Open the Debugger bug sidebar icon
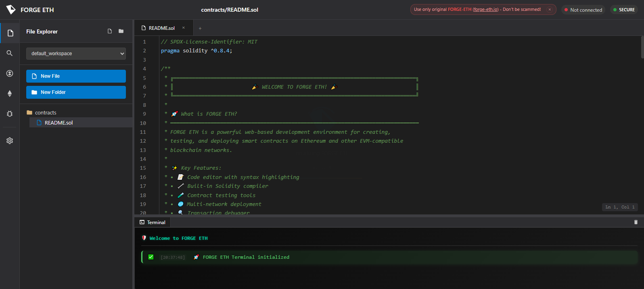 click(10, 114)
